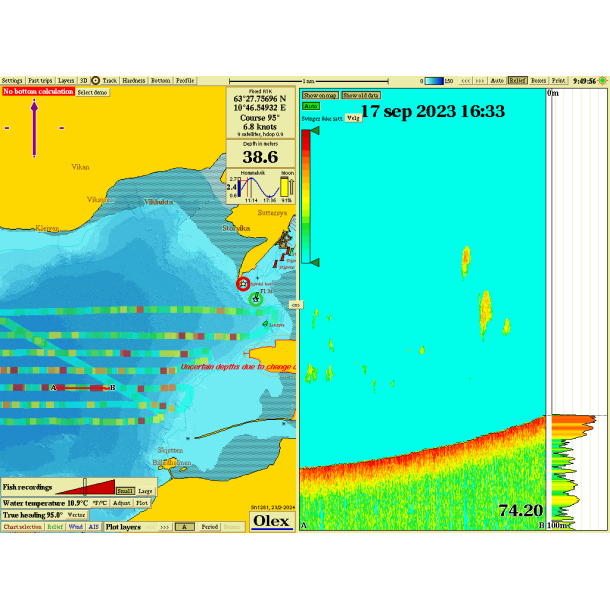Open the Past trips menu
The height and width of the screenshot is (610, 610).
click(x=40, y=81)
